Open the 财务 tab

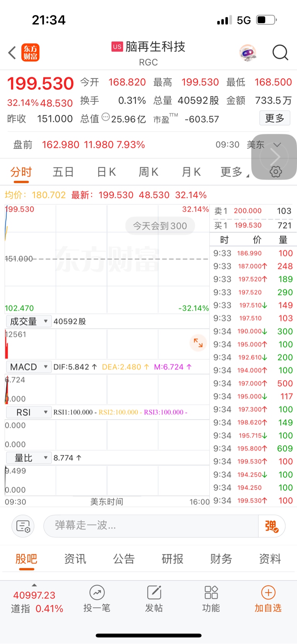(x=221, y=559)
